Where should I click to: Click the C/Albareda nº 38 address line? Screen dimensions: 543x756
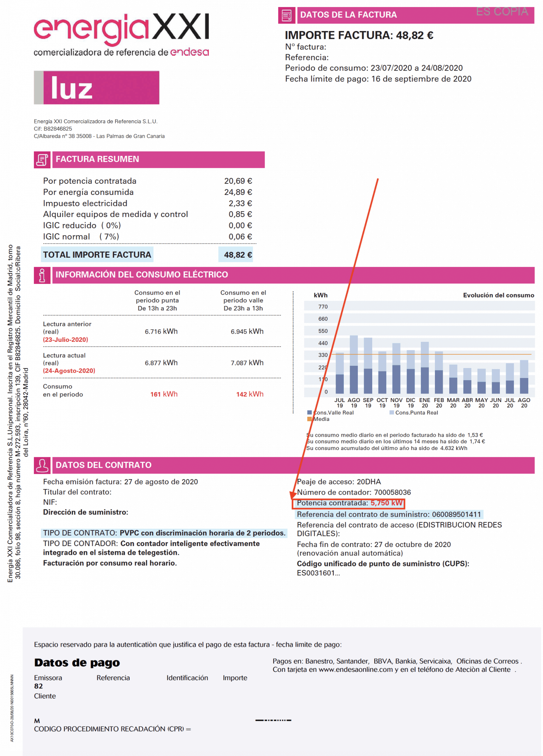tap(99, 136)
